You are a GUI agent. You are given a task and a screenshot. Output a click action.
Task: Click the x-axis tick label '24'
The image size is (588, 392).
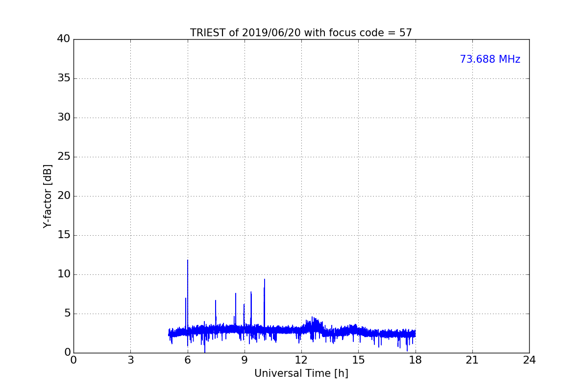(x=529, y=360)
